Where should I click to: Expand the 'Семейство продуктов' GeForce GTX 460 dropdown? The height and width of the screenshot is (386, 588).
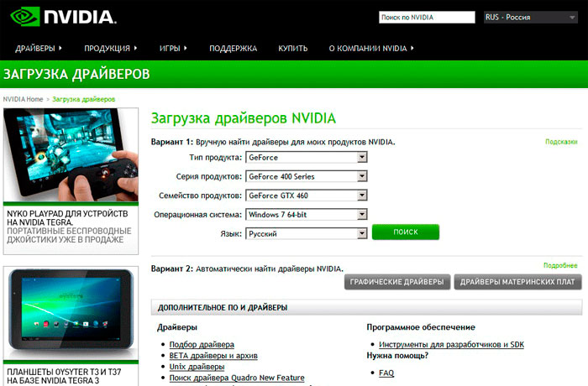307,196
